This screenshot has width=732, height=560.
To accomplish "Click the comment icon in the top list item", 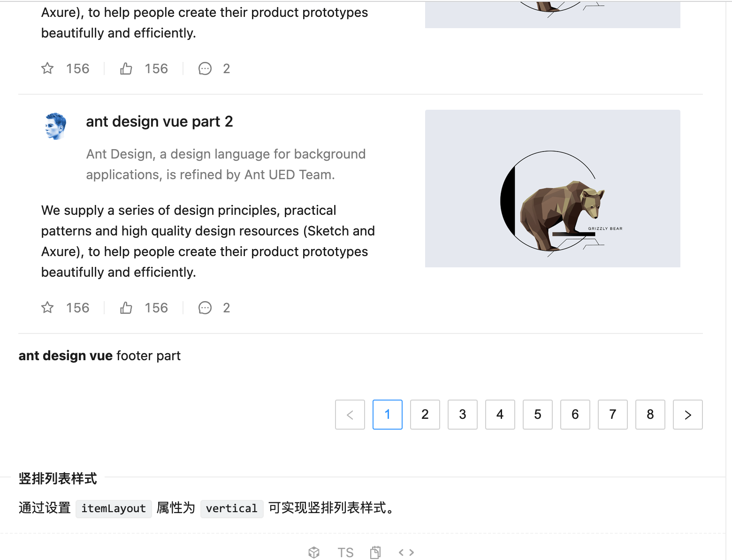I will (x=205, y=68).
